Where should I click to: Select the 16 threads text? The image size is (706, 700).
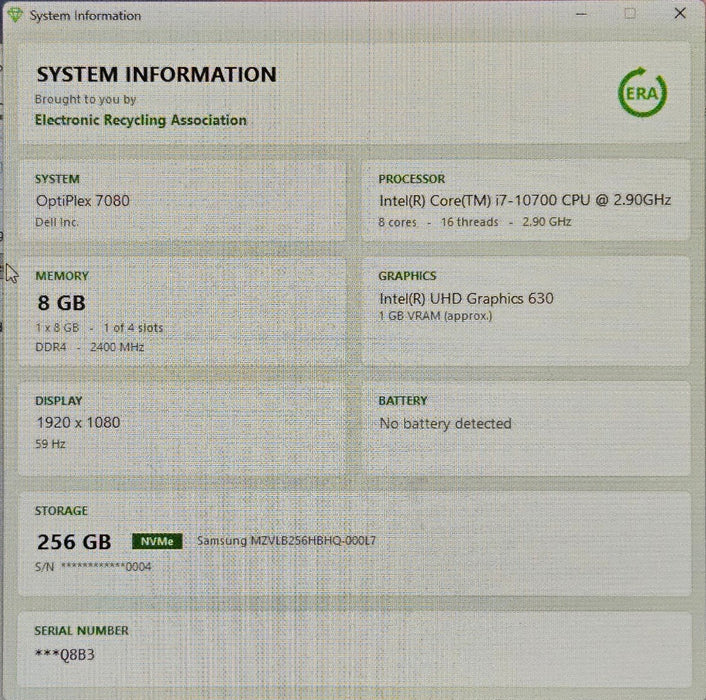tap(470, 222)
